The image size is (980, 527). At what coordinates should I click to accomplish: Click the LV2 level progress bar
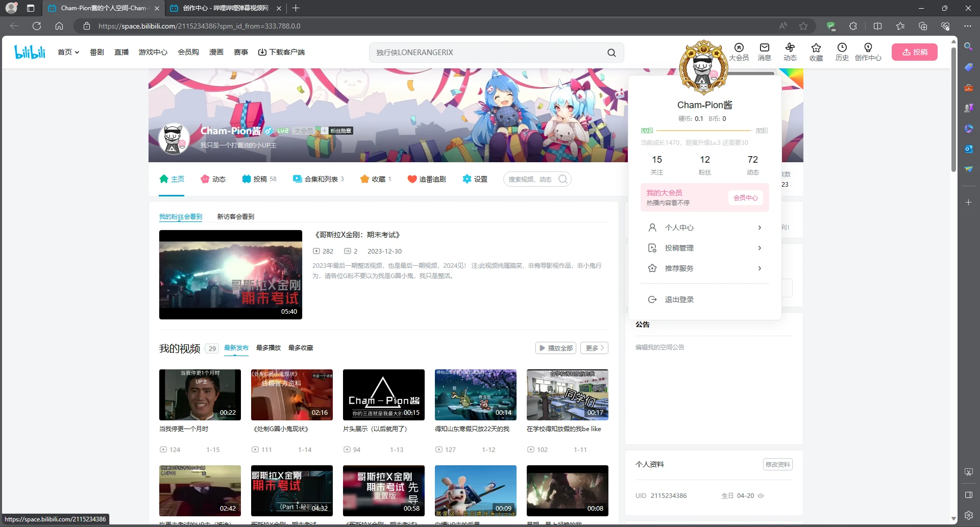point(704,130)
